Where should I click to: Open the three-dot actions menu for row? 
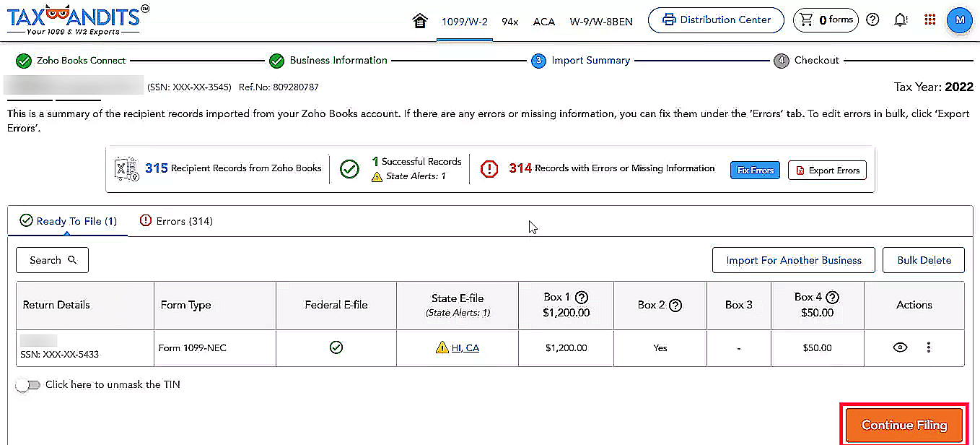[929, 347]
